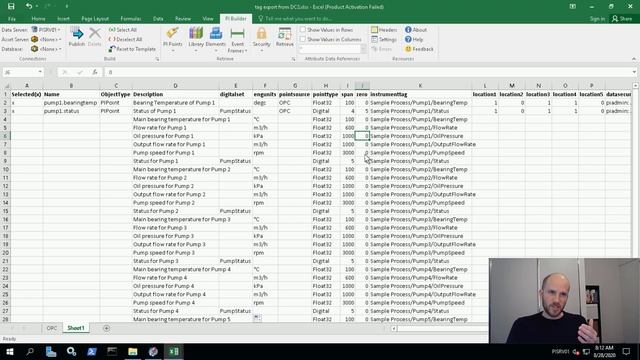Select the instrumenttag header cell
Screen dimensions: 640x360
(420, 94)
